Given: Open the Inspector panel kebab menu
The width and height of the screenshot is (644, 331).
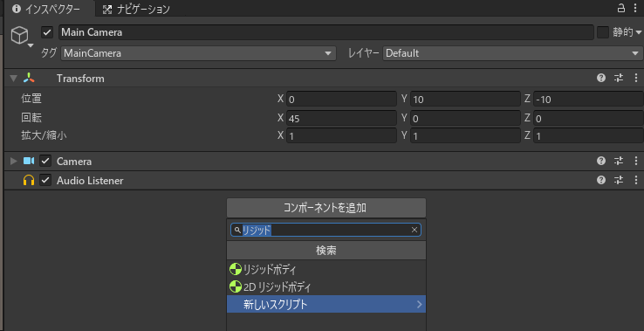Looking at the screenshot, I should 636,8.
